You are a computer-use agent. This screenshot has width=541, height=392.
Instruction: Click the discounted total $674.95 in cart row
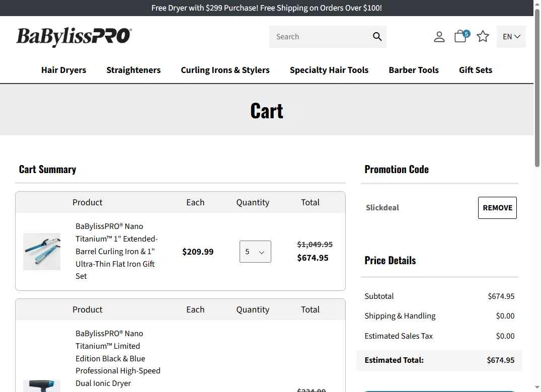tap(313, 258)
